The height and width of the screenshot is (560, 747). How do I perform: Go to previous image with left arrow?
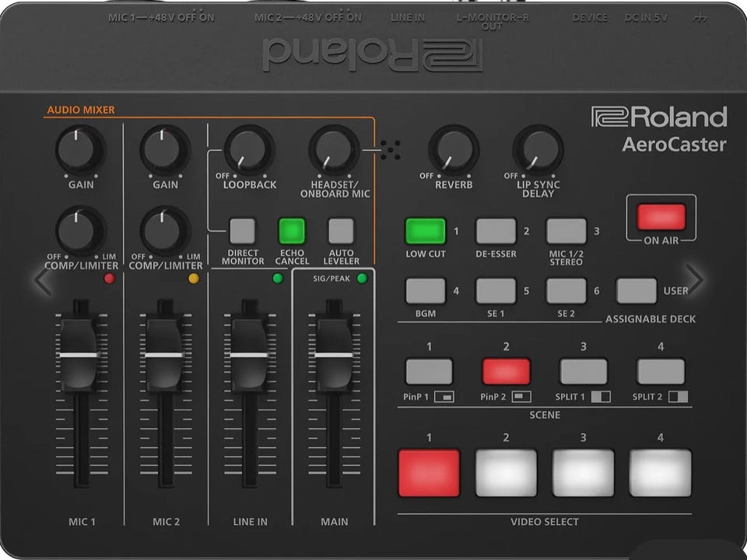[x=43, y=281]
